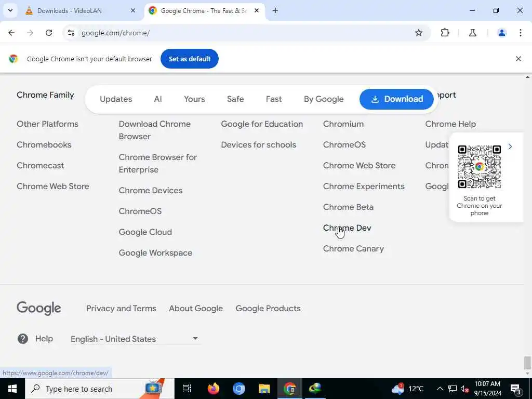Open site information icon in address bar
Image resolution: width=532 pixels, height=399 pixels.
tap(71, 33)
